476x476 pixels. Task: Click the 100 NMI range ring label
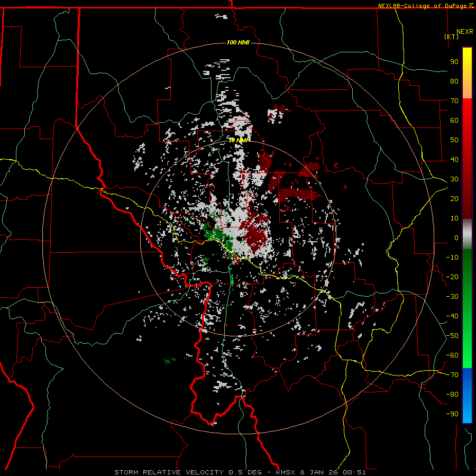pos(238,42)
